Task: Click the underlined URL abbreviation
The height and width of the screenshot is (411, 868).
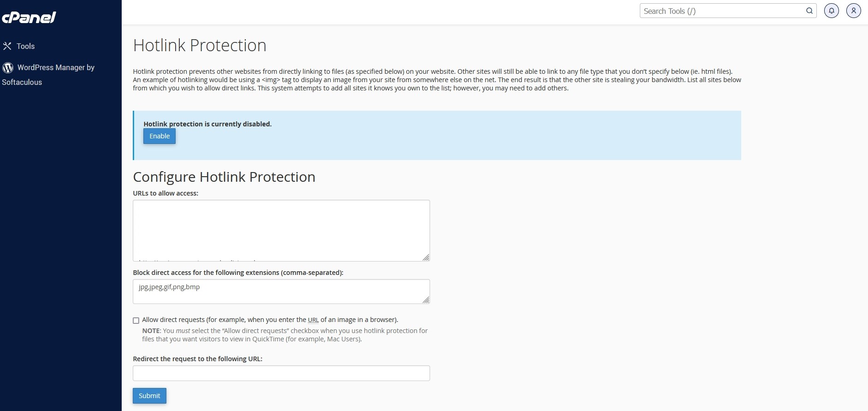Action: coord(313,320)
